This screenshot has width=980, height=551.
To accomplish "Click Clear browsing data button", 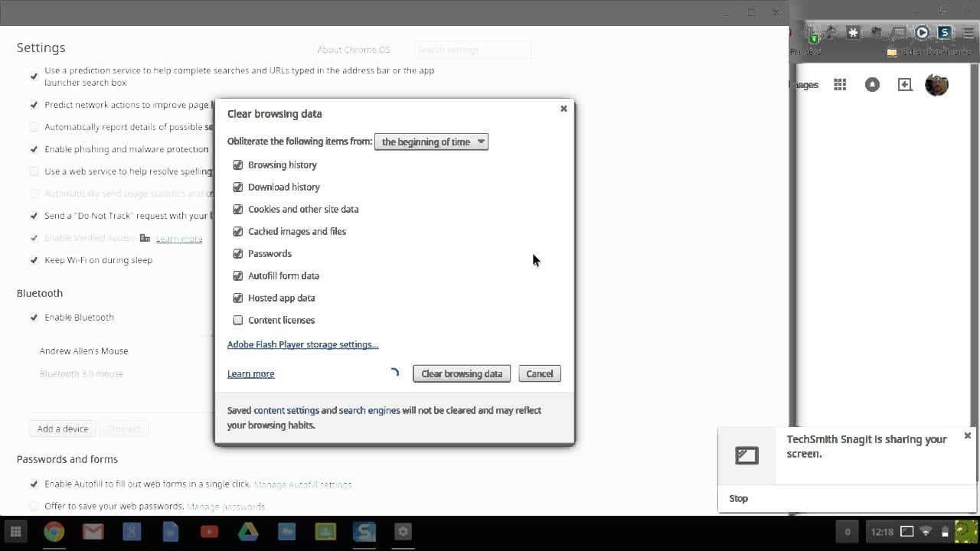I will (x=462, y=373).
